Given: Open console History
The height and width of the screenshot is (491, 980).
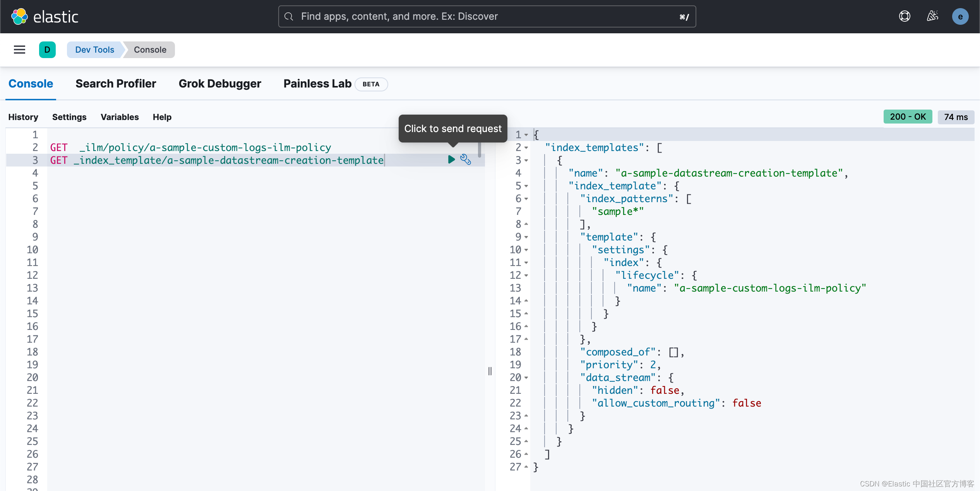Looking at the screenshot, I should click(23, 117).
